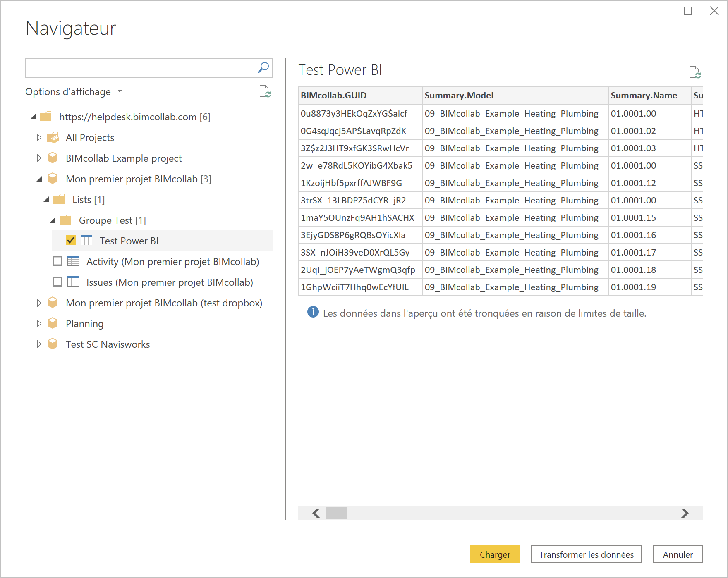The image size is (728, 578).
Task: Expand the Test SC Navisworks node
Action: click(39, 344)
